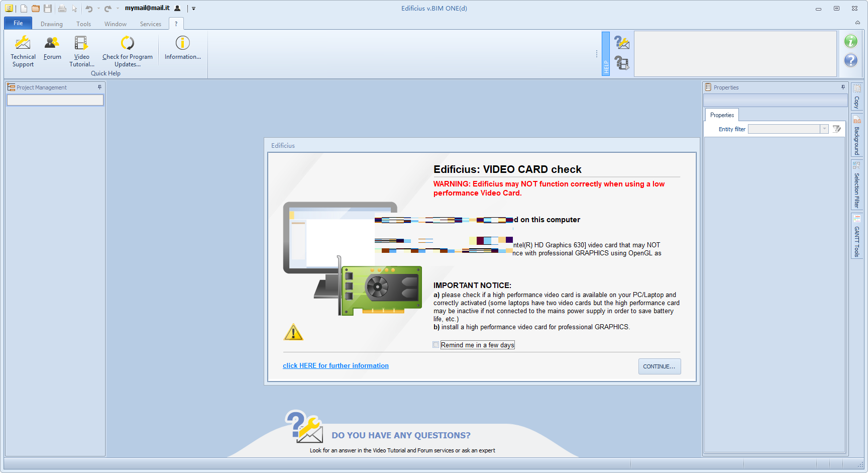The image size is (868, 473).
Task: Click the 'IMPORTANT NOTICE:' text
Action: [x=472, y=286]
